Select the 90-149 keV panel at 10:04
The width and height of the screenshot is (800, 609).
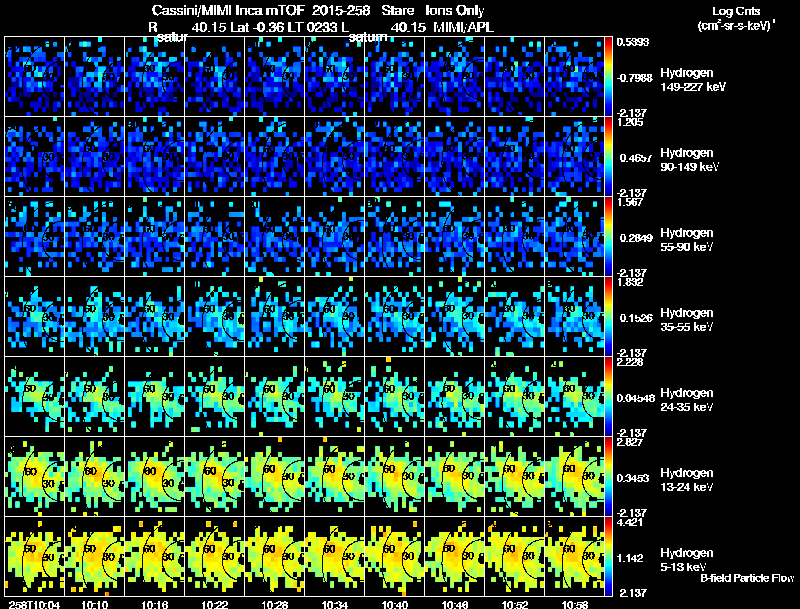click(x=34, y=157)
